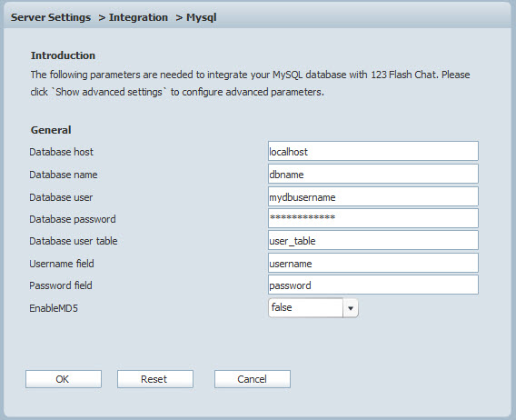Open the EnableMD5 dropdown arrow
This screenshot has height=420, width=516.
pyautogui.click(x=351, y=308)
